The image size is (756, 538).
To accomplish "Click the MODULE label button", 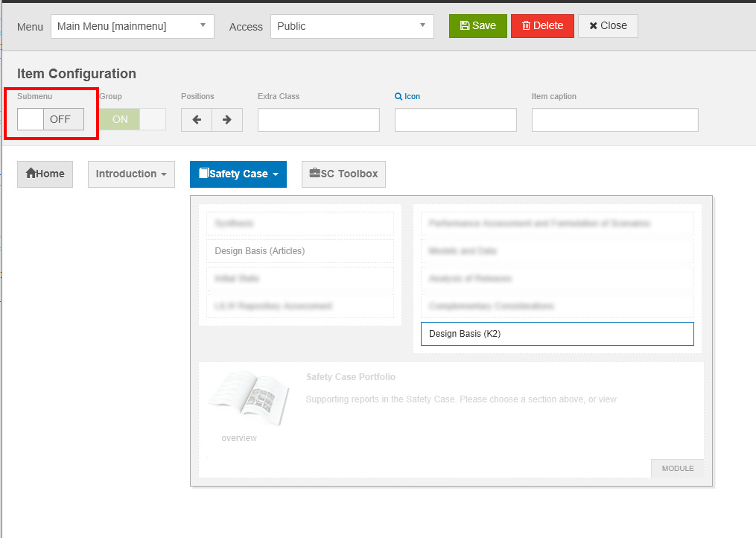I will [x=677, y=468].
